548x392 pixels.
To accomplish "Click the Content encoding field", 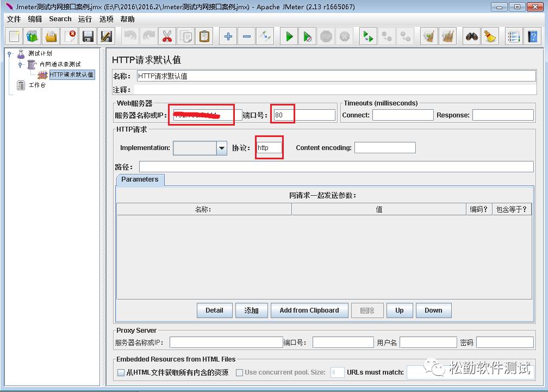I will (x=385, y=148).
